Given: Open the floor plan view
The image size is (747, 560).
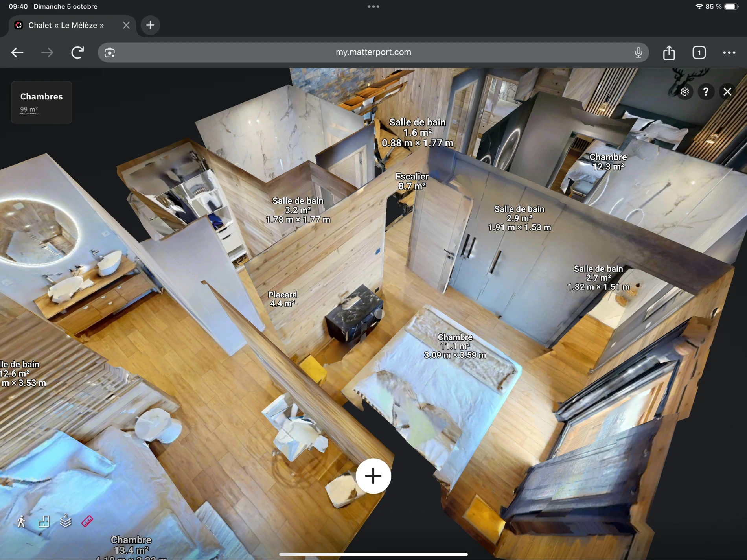Looking at the screenshot, I should tap(44, 521).
